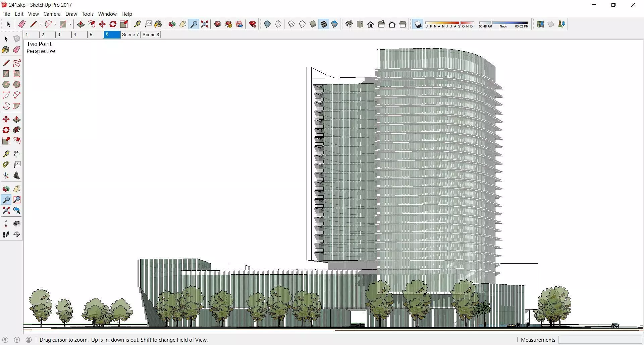Activate Look Around eye tool
The height and width of the screenshot is (345, 644).
[x=17, y=224]
